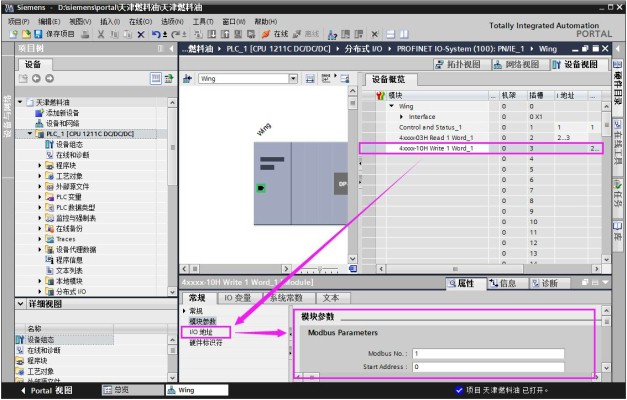Click the back navigation arrow in project tree

tap(36, 78)
